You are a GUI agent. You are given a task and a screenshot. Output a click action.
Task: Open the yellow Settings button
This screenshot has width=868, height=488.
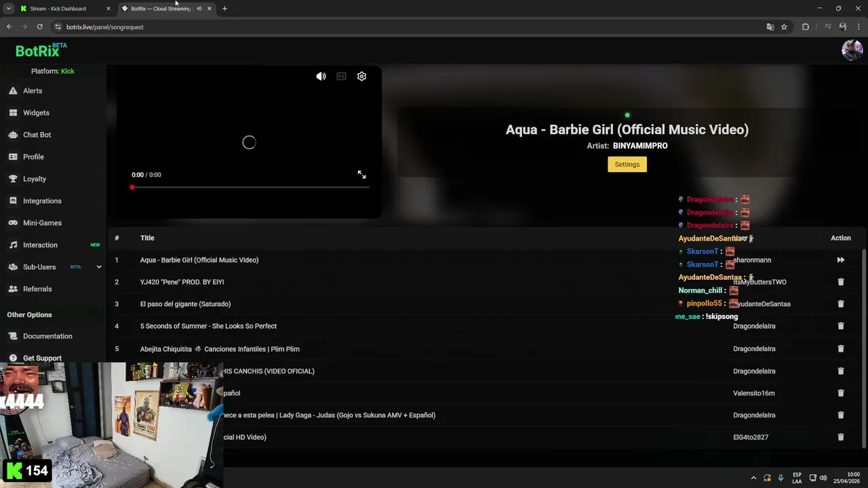tap(627, 164)
